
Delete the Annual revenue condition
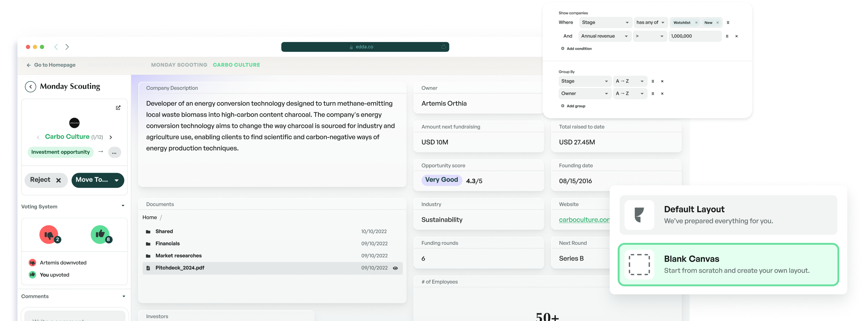click(736, 36)
